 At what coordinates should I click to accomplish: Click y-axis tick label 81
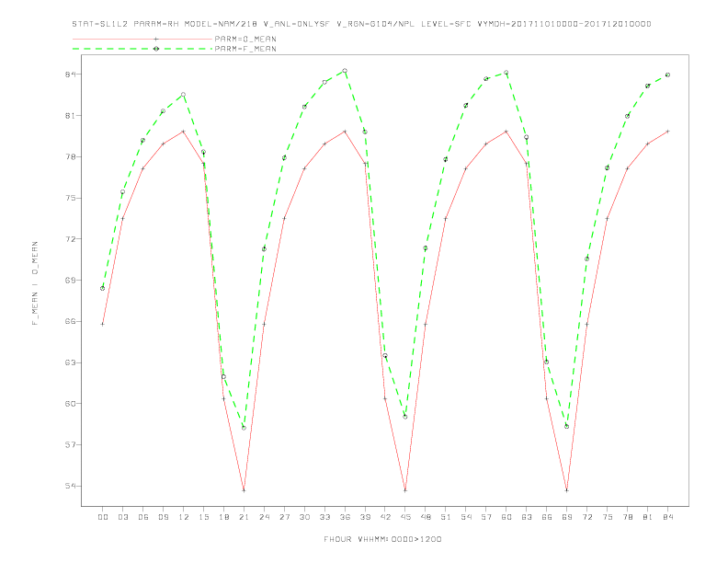click(x=71, y=116)
